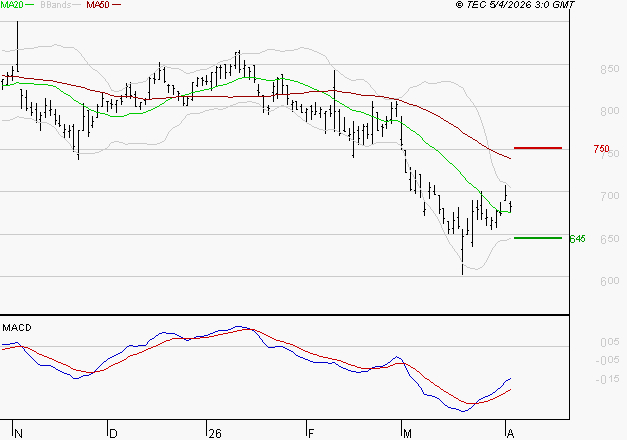
Task: Click the A month axis label
Action: pos(510,434)
